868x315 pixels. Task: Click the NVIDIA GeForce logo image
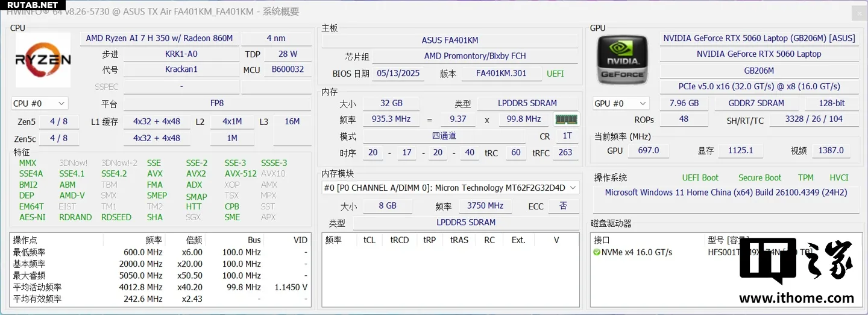624,60
